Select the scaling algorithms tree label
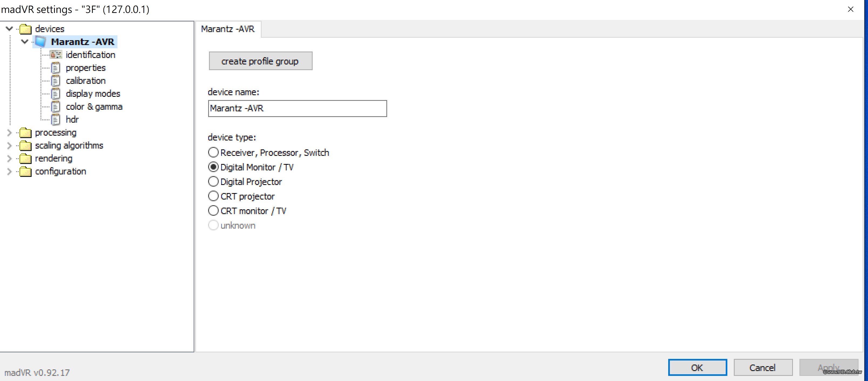This screenshot has height=381, width=868. pos(69,145)
